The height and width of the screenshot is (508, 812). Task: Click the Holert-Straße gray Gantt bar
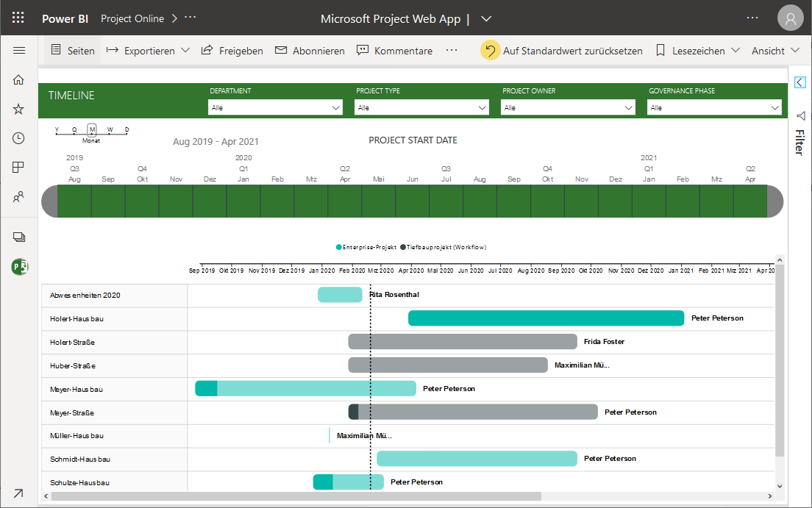[463, 342]
